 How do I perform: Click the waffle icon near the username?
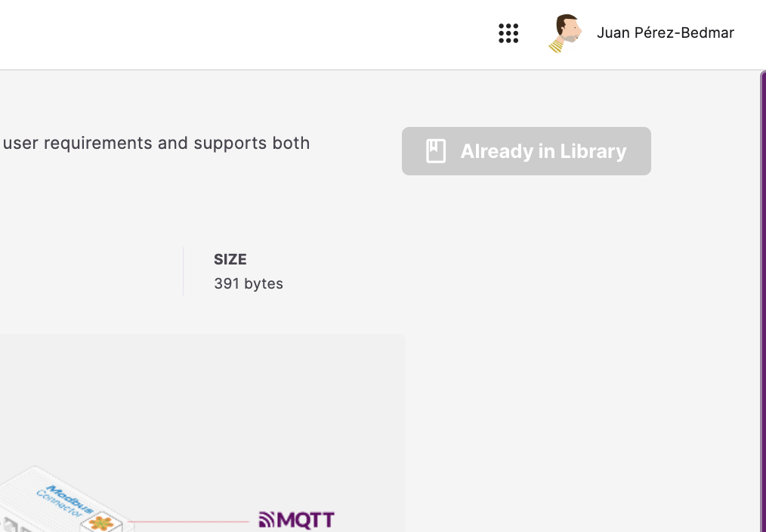click(x=508, y=33)
